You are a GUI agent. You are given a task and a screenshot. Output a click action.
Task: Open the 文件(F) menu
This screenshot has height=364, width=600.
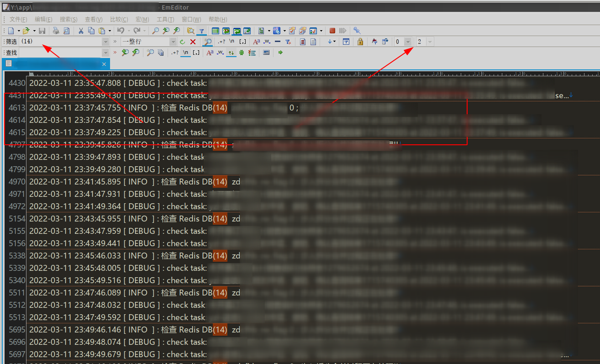[18, 19]
